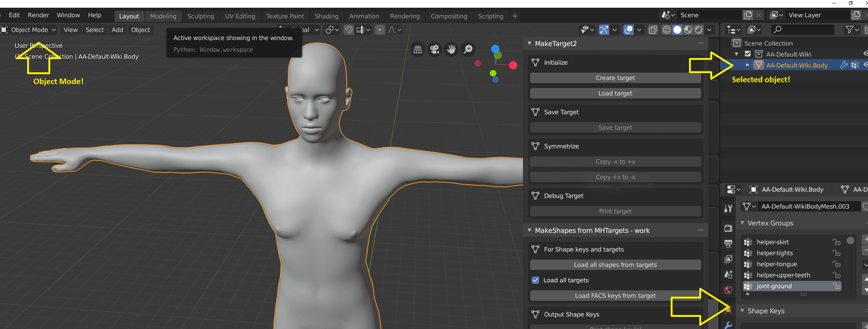Toggle camera view icon in viewport

[x=435, y=50]
